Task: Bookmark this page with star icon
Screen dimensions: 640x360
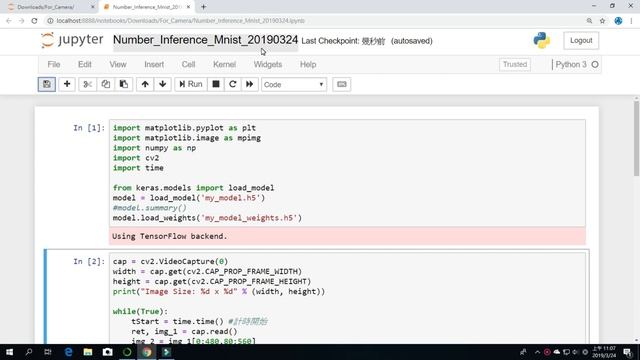Action: coord(602,21)
